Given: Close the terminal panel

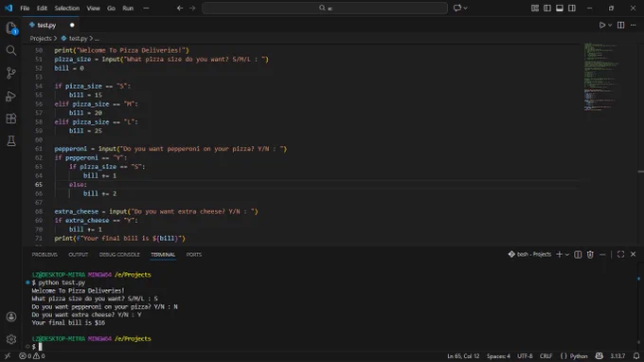Looking at the screenshot, I should click(633, 254).
